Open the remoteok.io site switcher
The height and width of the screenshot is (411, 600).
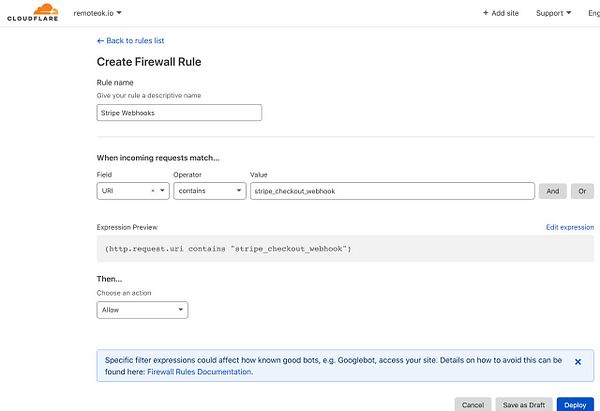point(97,13)
